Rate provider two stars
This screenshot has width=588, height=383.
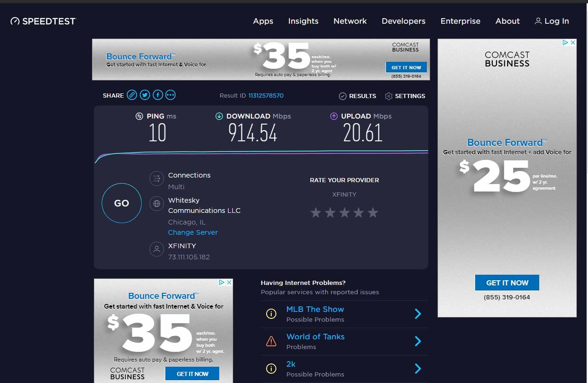tap(330, 213)
